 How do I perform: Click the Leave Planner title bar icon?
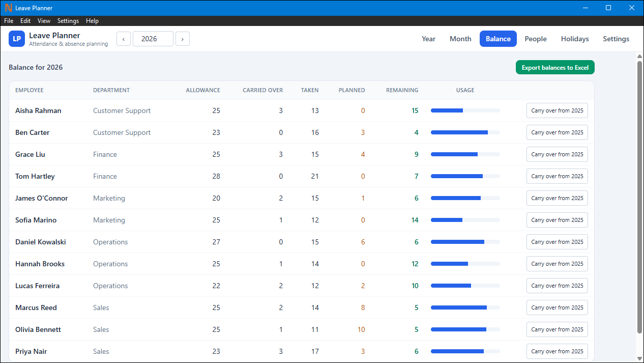pos(8,8)
